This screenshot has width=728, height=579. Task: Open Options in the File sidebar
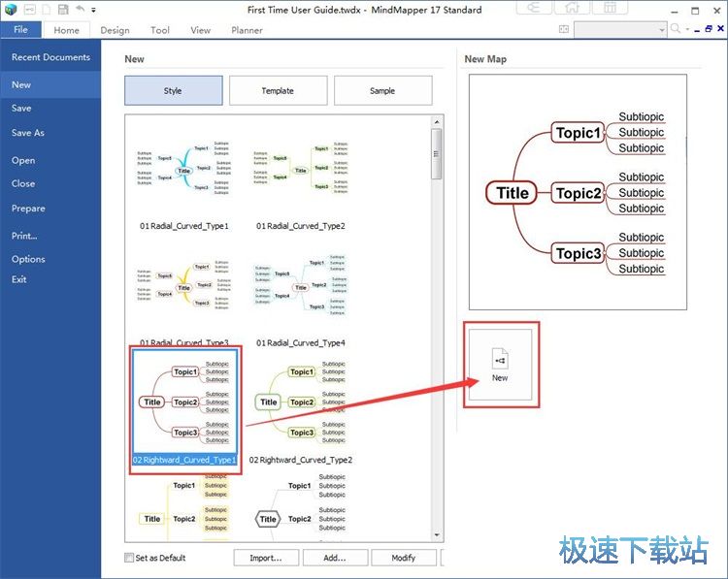pyautogui.click(x=50, y=259)
